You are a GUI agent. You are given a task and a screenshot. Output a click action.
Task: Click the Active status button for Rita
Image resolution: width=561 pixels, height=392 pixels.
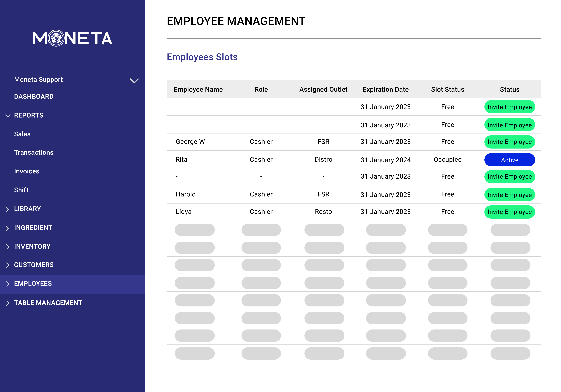[509, 160]
